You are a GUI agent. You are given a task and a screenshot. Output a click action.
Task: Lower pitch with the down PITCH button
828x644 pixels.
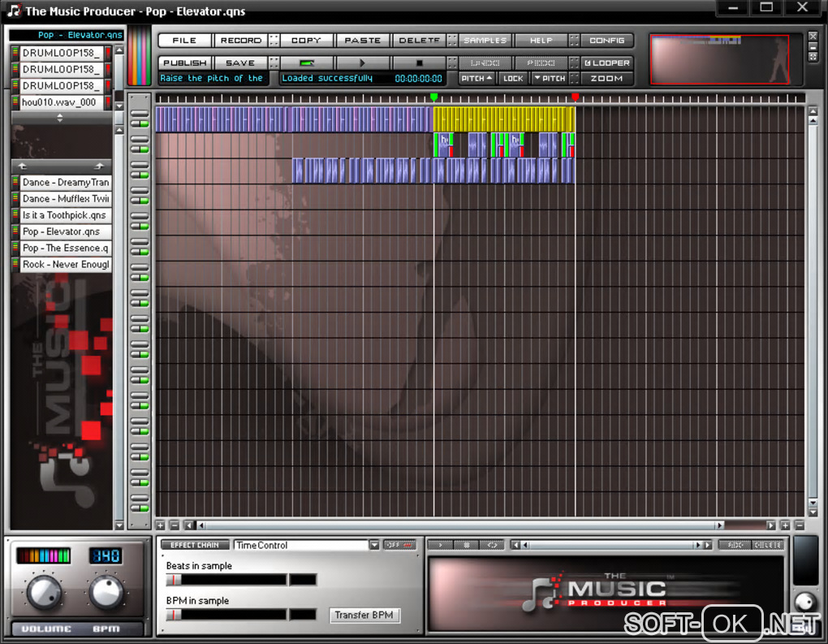550,78
